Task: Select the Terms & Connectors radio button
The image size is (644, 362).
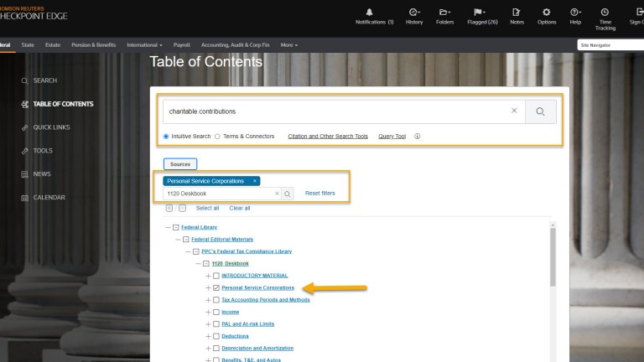Action: coord(218,136)
